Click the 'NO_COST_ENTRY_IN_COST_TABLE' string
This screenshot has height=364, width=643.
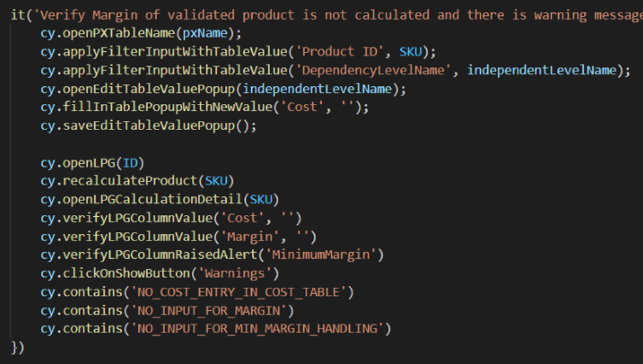pos(243,291)
